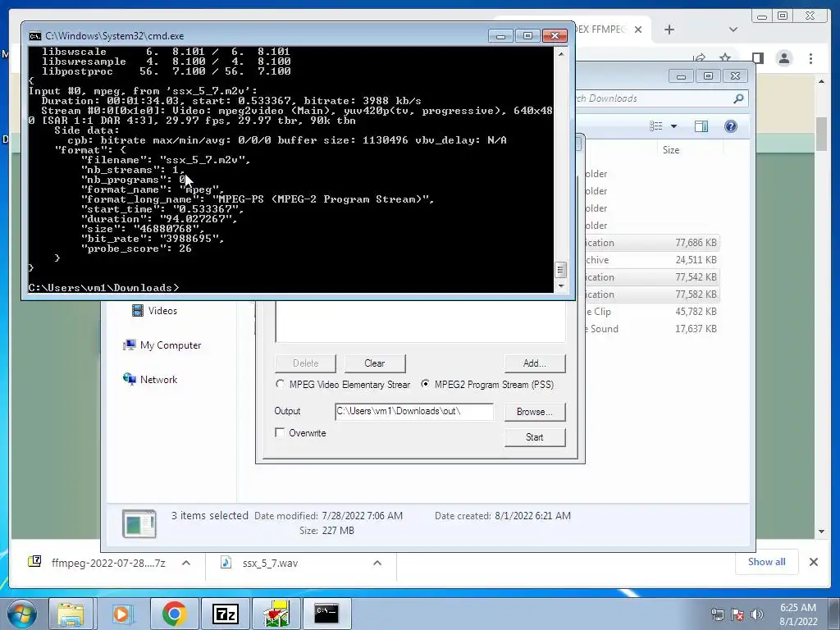Screen dimensions: 840x630
Task: Close the Chrome downloads bar
Action: click(x=813, y=562)
